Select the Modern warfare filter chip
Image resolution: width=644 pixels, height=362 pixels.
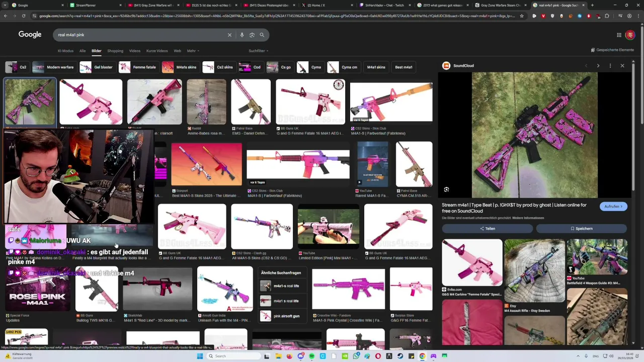pos(54,67)
